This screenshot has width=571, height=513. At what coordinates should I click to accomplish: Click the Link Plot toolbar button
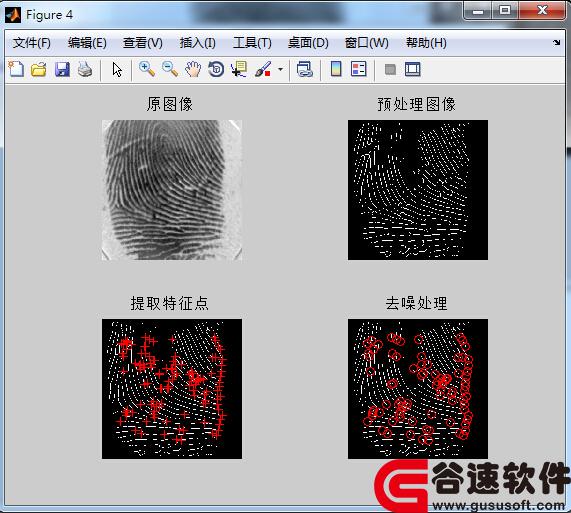pos(304,69)
